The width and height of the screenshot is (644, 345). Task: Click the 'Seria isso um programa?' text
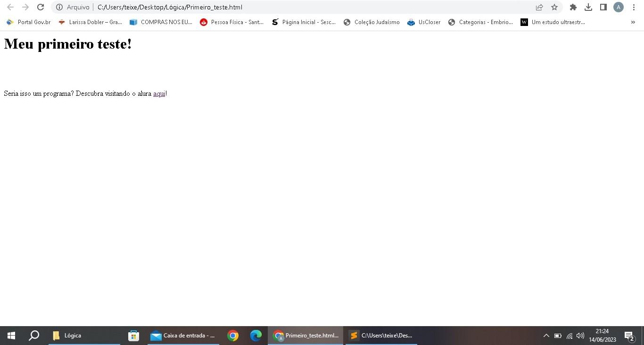39,93
